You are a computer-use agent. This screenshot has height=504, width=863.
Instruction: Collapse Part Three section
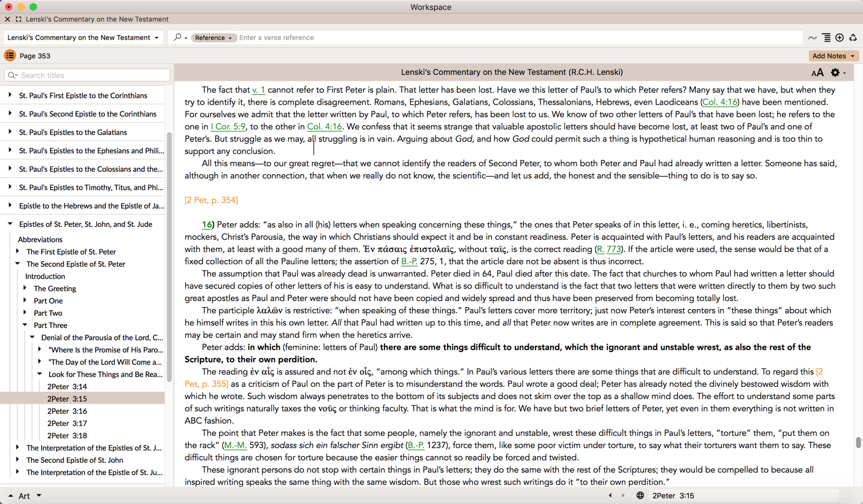click(25, 325)
